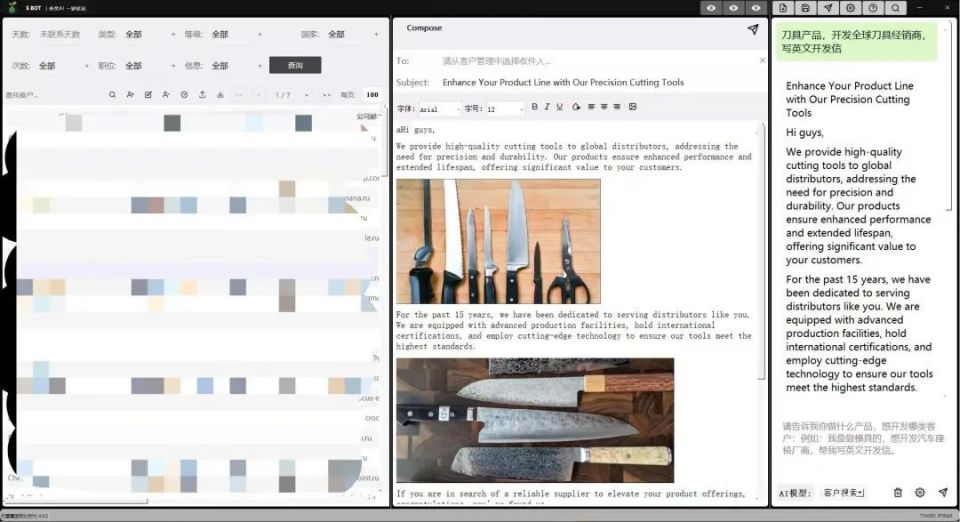Open the 职位 filter dropdown
This screenshot has width=960, height=522.
(x=150, y=65)
